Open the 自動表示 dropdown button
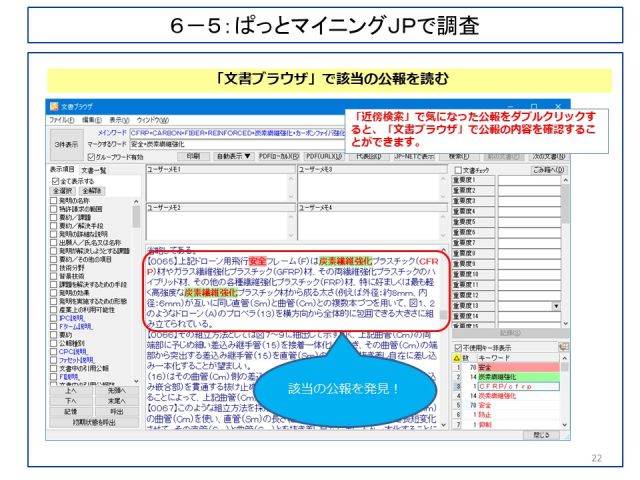640x480 pixels. (233, 156)
